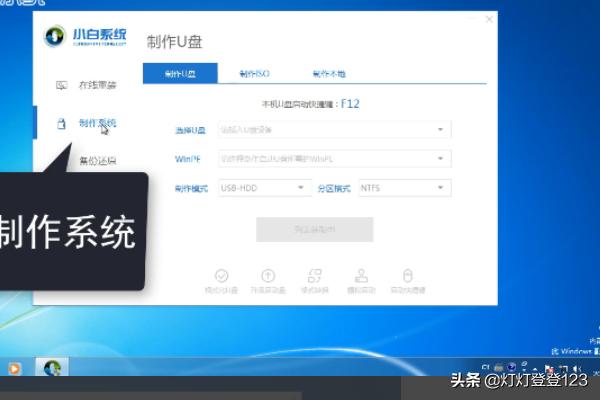Expand the 选择U盘 dropdown

pyautogui.click(x=335, y=130)
